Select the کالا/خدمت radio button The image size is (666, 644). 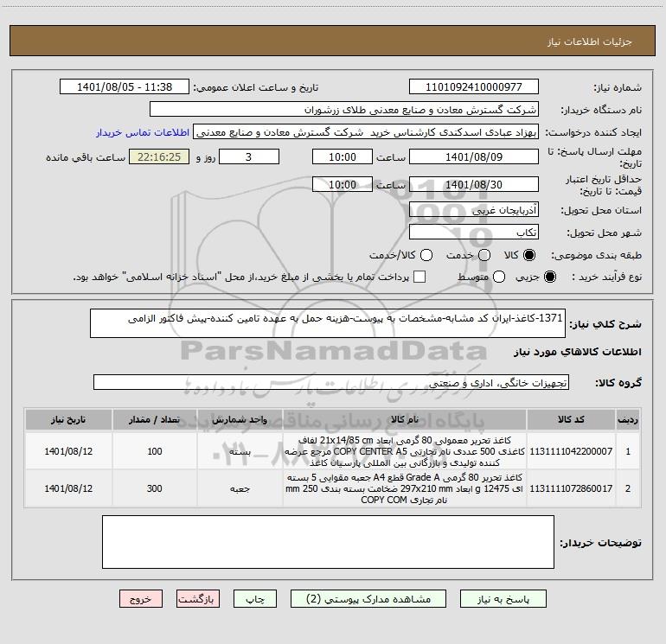pos(426,255)
